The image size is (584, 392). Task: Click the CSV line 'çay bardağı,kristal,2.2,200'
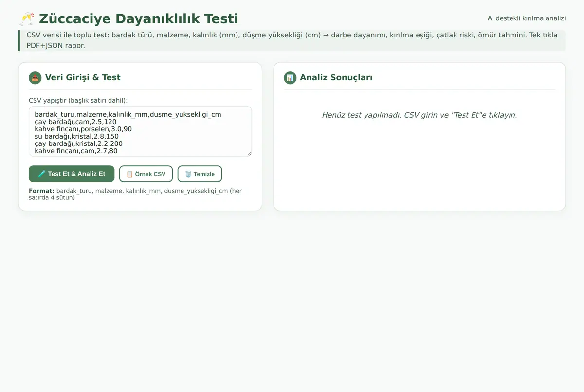point(78,143)
